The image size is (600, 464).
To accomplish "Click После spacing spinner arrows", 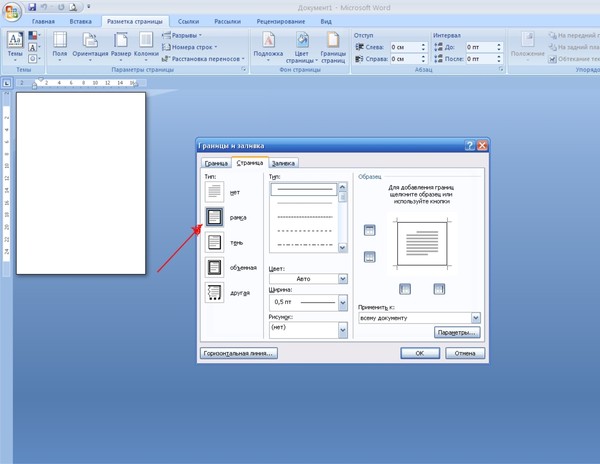I will coord(499,59).
